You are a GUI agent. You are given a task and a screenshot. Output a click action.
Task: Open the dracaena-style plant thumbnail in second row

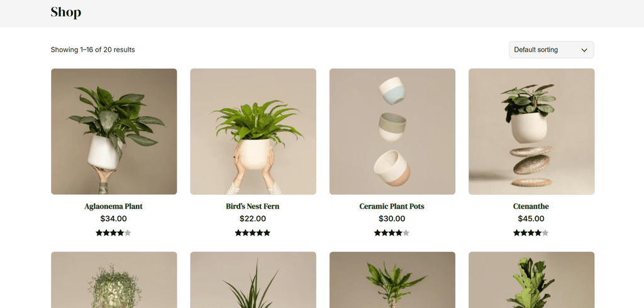392,280
